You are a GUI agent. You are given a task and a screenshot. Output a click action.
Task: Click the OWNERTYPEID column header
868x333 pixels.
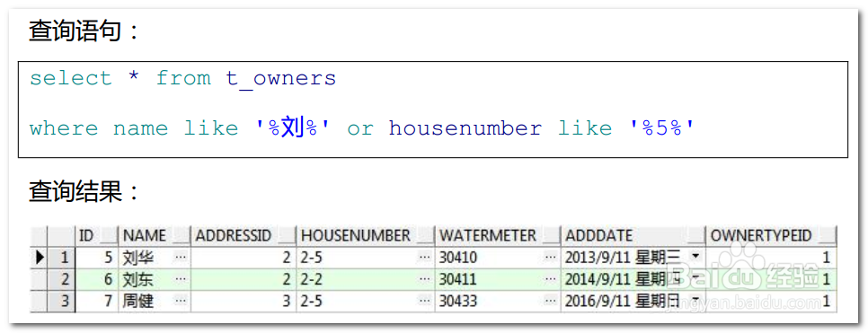pos(771,236)
